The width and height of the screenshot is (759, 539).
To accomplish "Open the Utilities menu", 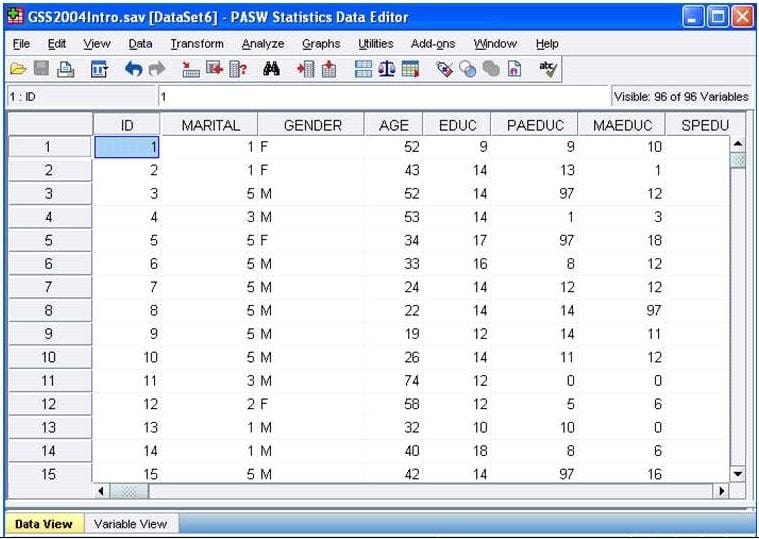I will 376,44.
